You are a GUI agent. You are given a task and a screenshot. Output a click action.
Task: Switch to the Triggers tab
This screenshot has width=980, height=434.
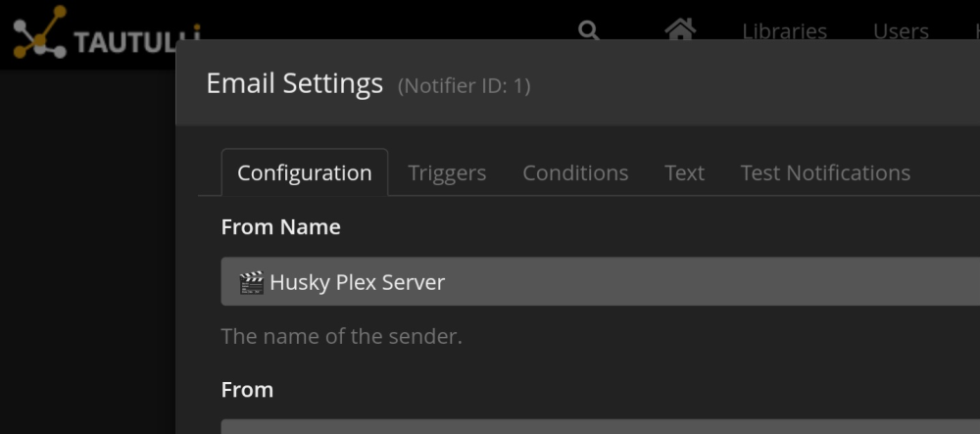pyautogui.click(x=447, y=173)
